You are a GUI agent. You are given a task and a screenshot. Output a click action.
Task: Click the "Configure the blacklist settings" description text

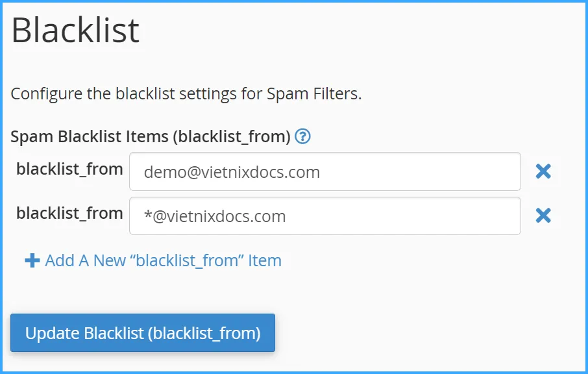[x=186, y=93]
